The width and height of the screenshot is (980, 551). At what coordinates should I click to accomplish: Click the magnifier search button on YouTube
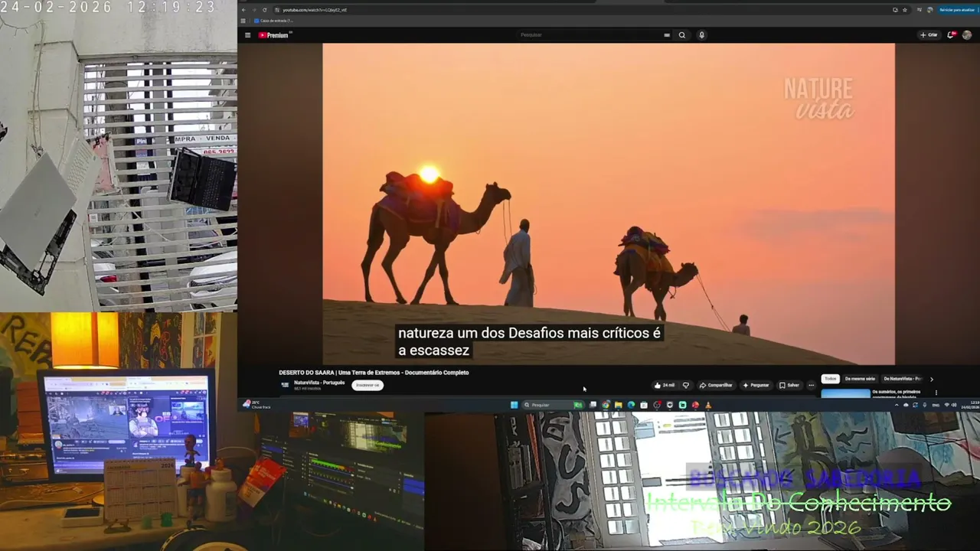click(681, 35)
